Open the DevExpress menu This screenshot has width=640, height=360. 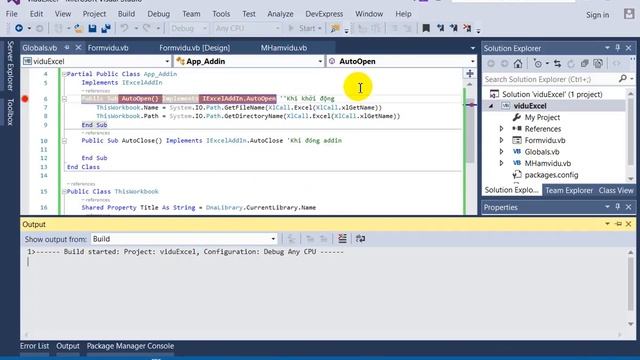coord(324,14)
